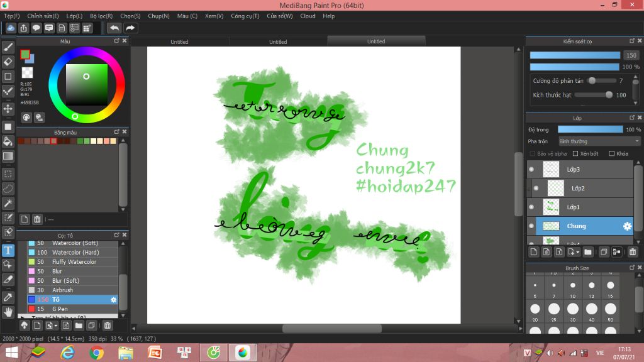644x362 pixels.
Task: Click the Undo arrow in toolbar
Action: click(114, 28)
